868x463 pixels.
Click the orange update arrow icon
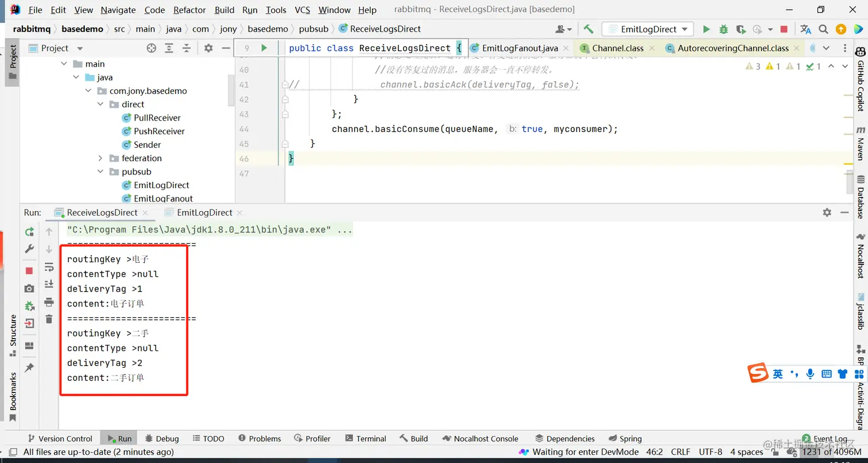(x=841, y=29)
